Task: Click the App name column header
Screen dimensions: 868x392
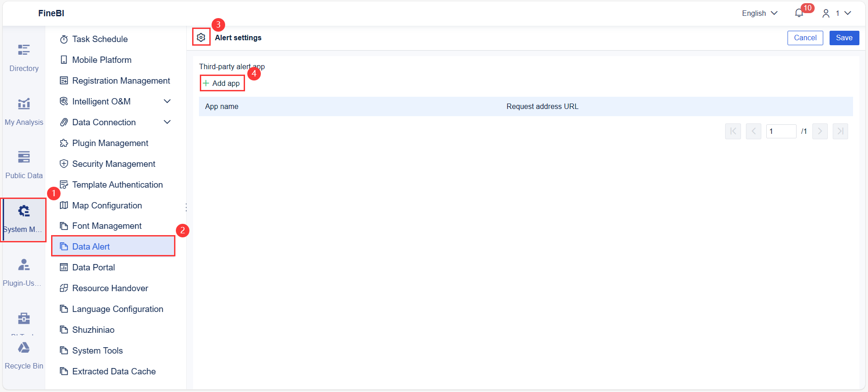Action: point(222,106)
